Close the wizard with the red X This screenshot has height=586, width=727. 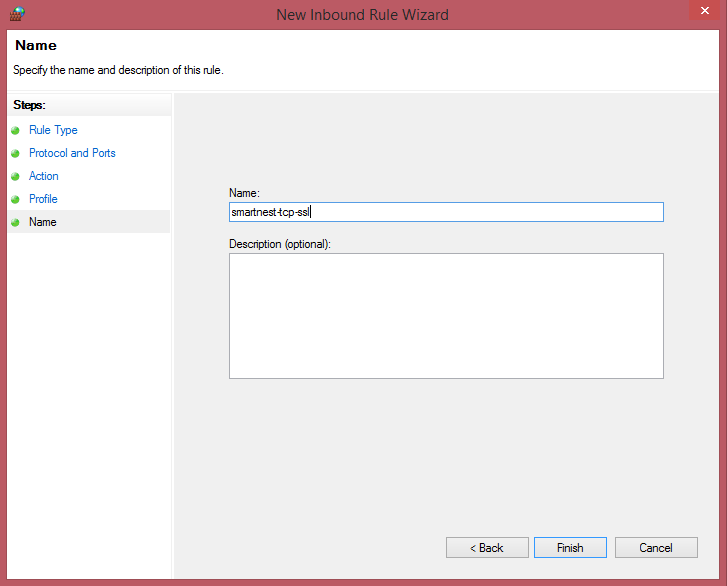click(704, 10)
